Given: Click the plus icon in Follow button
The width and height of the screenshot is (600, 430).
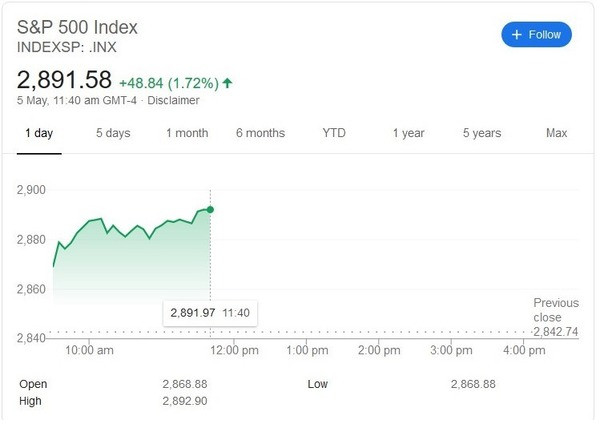Looking at the screenshot, I should tap(517, 35).
